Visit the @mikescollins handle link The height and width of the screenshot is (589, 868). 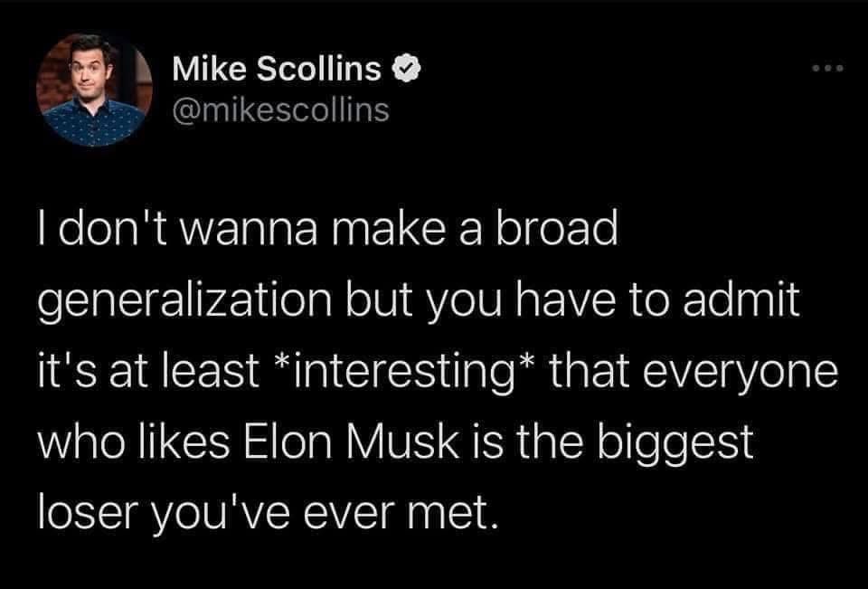pos(280,109)
